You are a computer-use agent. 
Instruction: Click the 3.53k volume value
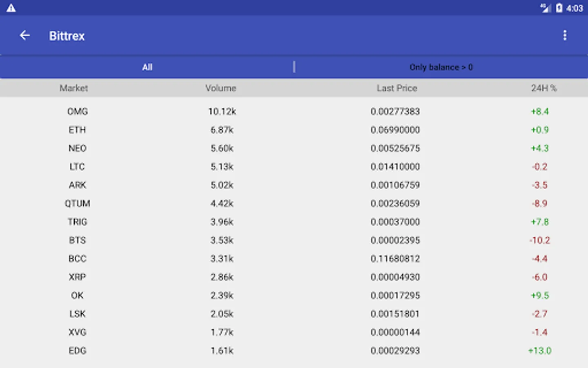tap(222, 240)
